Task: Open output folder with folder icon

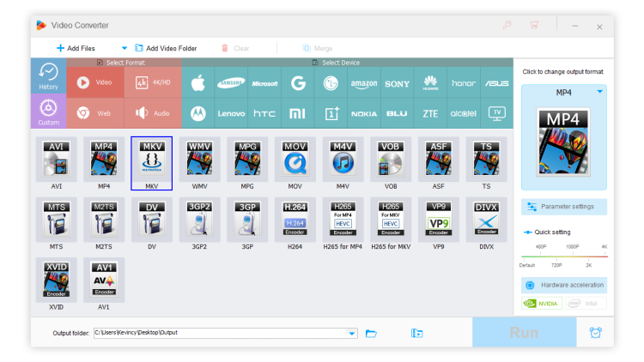Action: click(372, 333)
